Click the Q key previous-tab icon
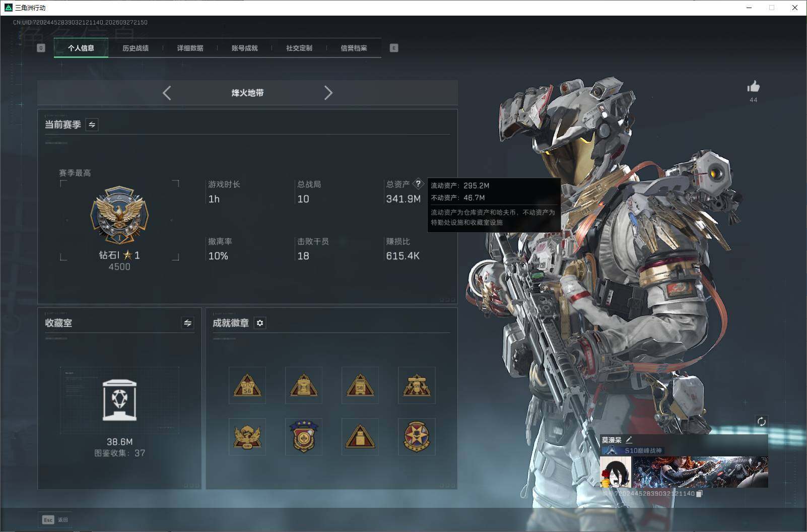 point(41,48)
